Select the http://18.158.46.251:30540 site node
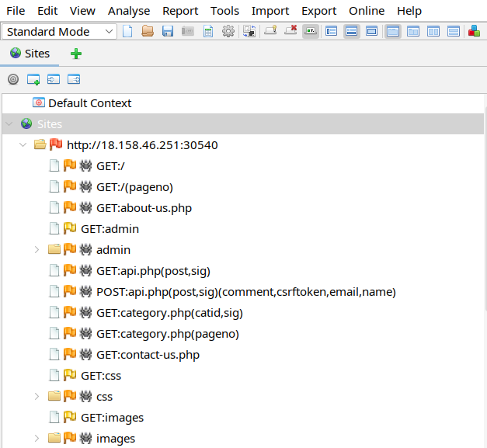This screenshot has height=448, width=487. 142,145
